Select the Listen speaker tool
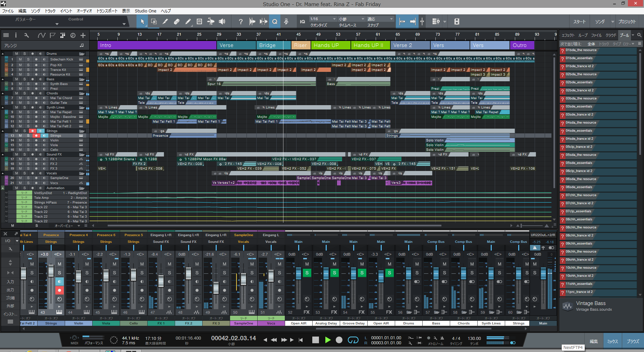Image resolution: width=644 pixels, height=352 pixels. [222, 21]
